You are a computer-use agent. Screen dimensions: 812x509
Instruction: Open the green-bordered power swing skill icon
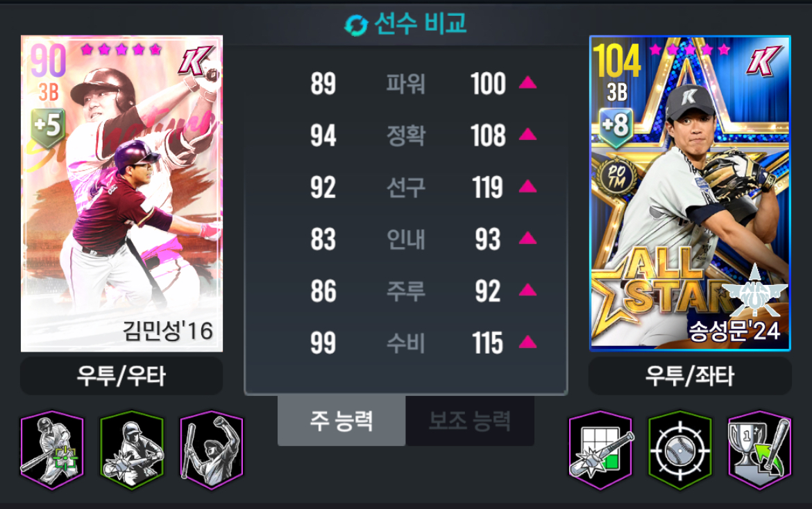132,449
